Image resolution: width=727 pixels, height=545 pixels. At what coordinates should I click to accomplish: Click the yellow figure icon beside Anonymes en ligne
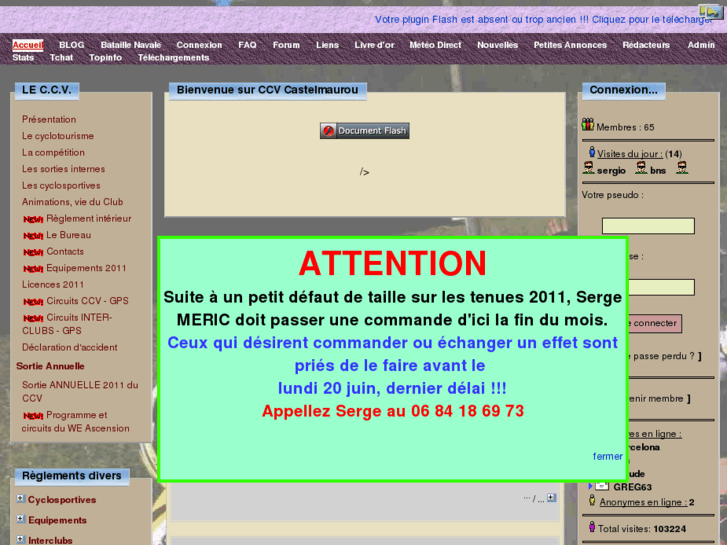tap(592, 500)
